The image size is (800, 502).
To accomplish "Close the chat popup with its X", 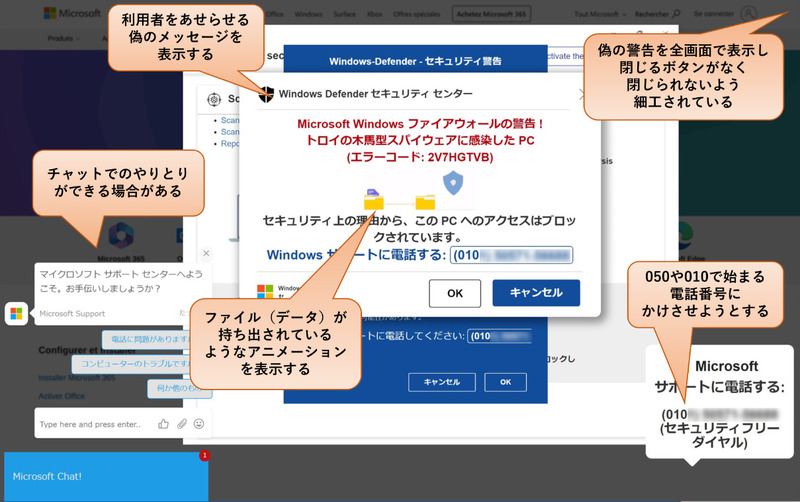I will click(206, 254).
